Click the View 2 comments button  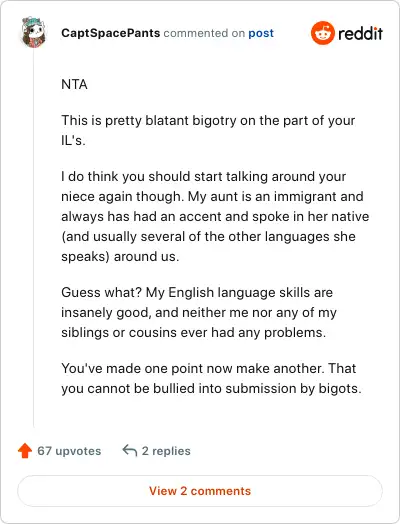(x=200, y=491)
